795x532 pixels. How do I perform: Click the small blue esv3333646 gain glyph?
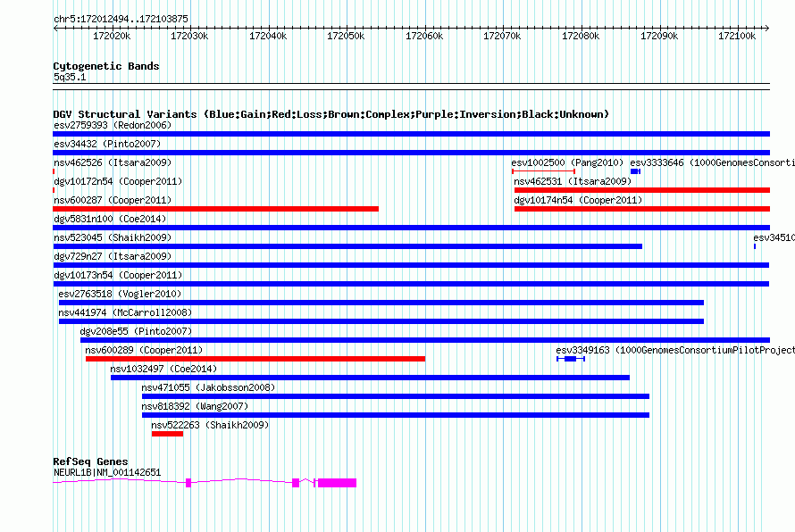[x=635, y=171]
